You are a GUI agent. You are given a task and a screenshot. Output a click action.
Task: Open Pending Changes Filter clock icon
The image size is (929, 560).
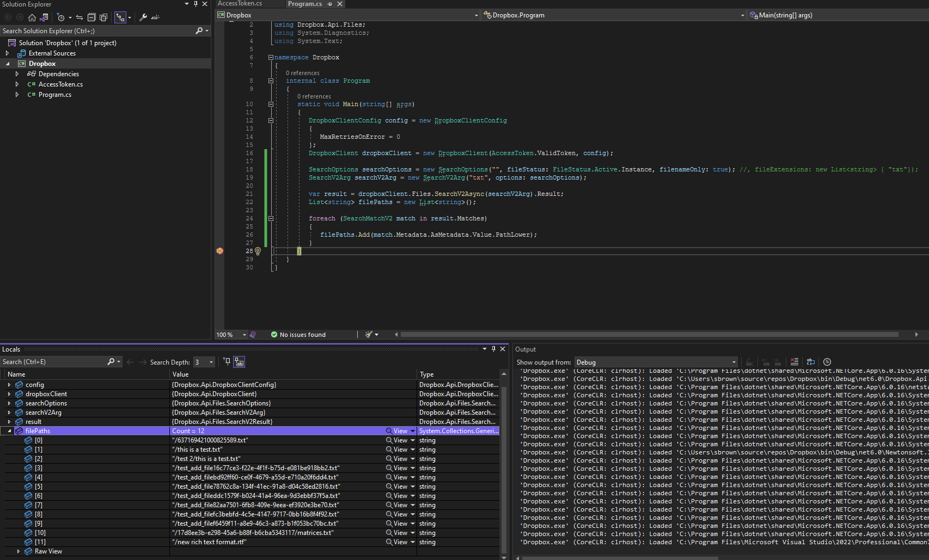tap(61, 17)
